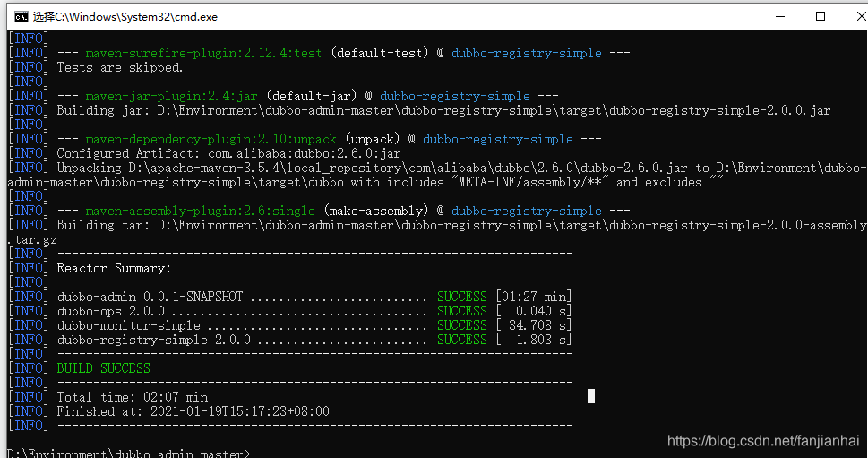
Task: Click the line Tests are skipped.
Action: pos(119,67)
